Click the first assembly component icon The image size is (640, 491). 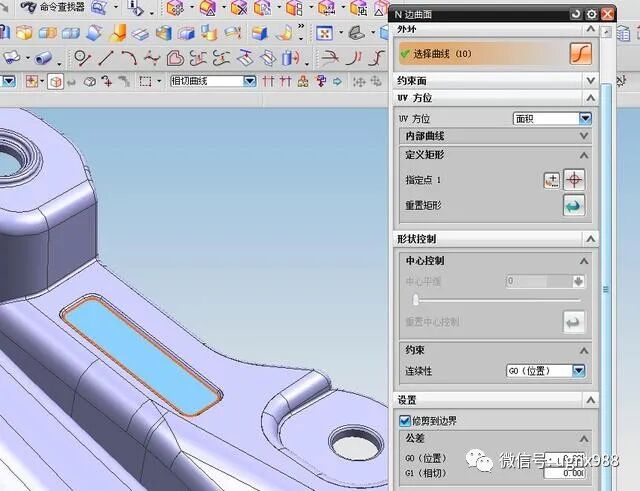[175, 8]
